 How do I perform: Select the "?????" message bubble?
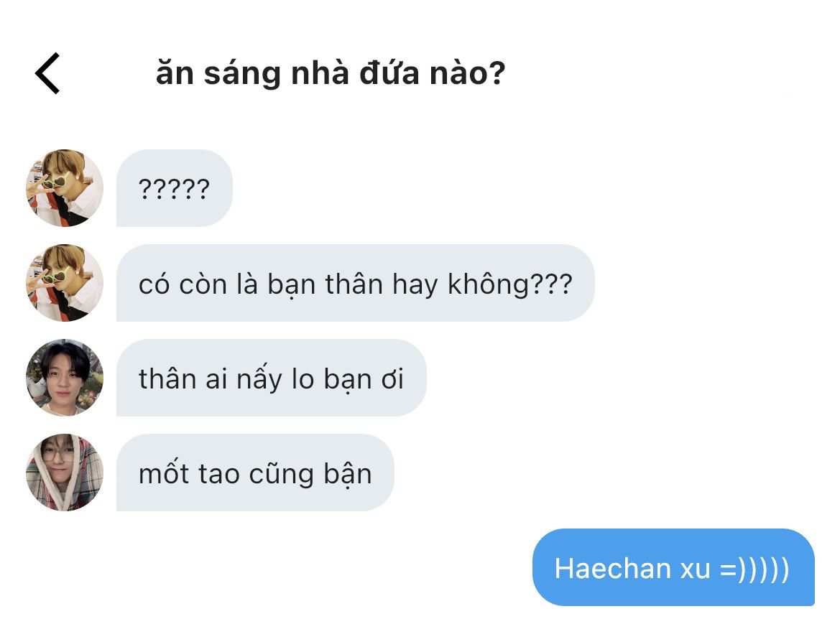(x=175, y=188)
